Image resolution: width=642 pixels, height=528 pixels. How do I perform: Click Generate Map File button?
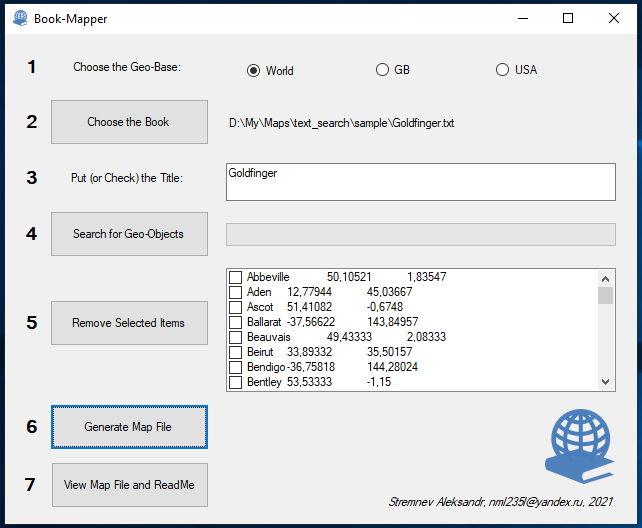click(129, 427)
